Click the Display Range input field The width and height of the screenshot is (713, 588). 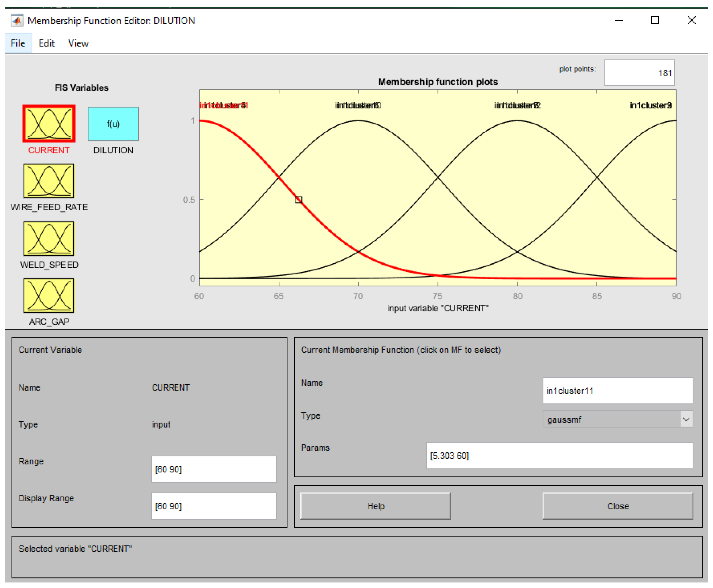click(x=214, y=506)
